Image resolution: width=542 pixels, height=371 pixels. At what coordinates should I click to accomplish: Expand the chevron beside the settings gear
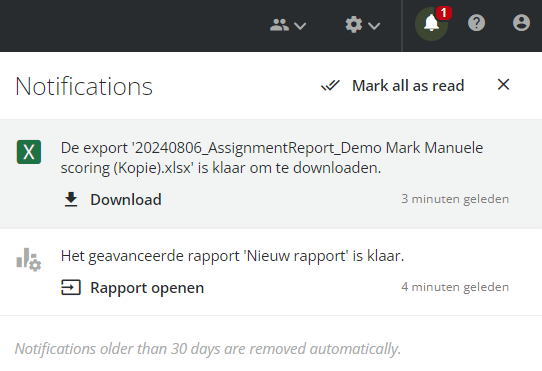[x=374, y=26]
